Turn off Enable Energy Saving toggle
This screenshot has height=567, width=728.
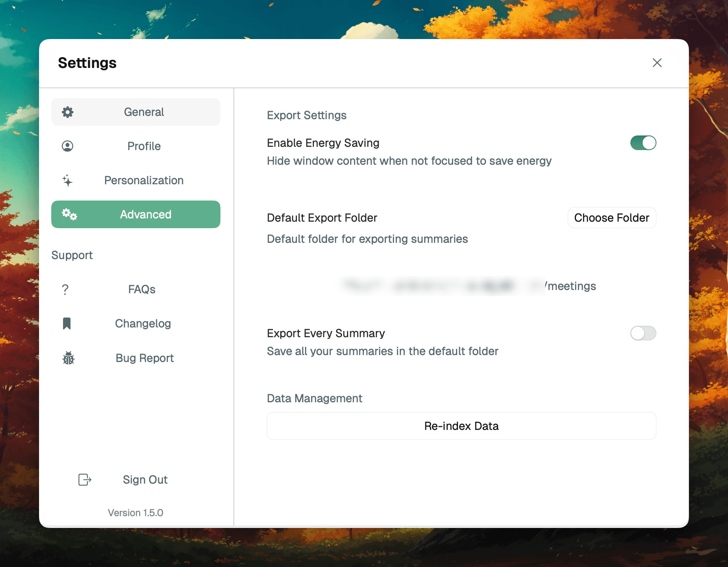[643, 143]
